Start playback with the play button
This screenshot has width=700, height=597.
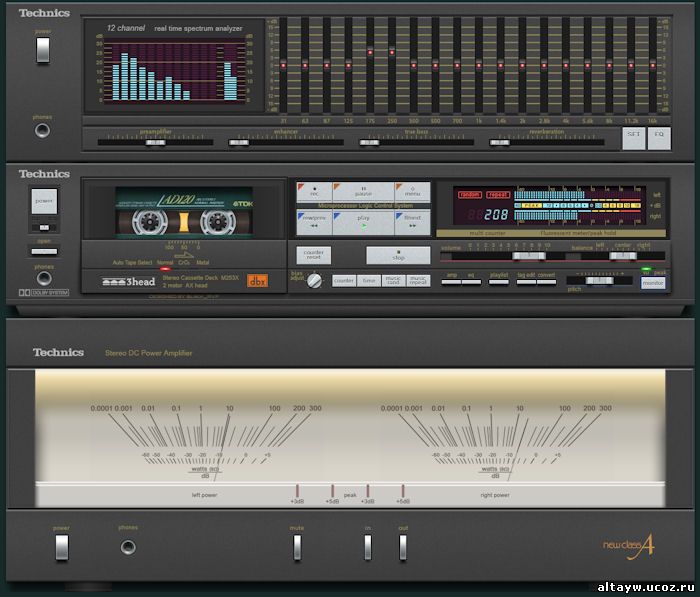click(363, 222)
